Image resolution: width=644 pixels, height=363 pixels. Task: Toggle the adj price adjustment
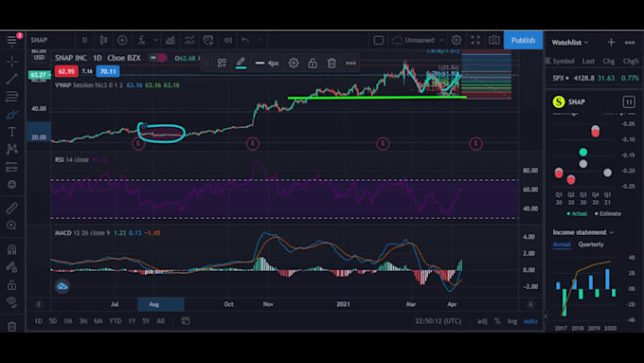tap(482, 321)
